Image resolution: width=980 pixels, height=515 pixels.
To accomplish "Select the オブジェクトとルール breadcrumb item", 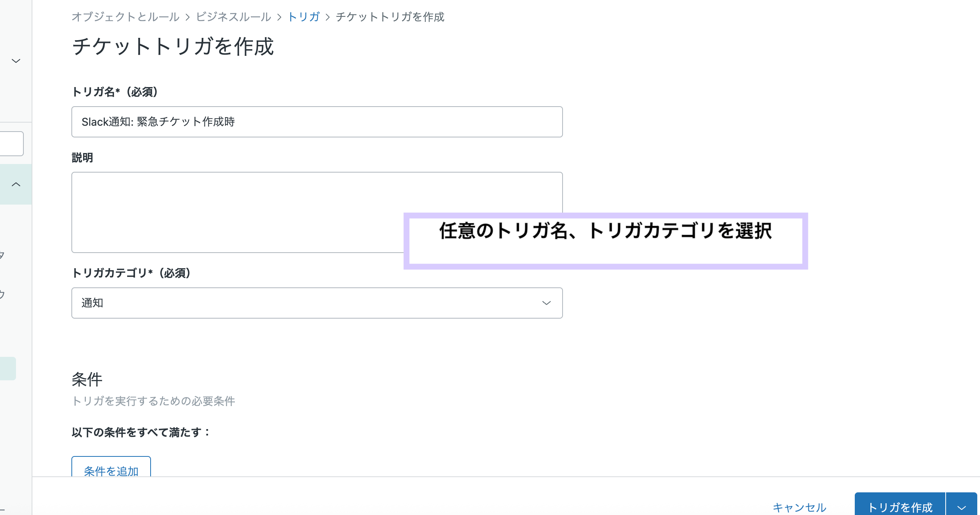I will pos(125,17).
